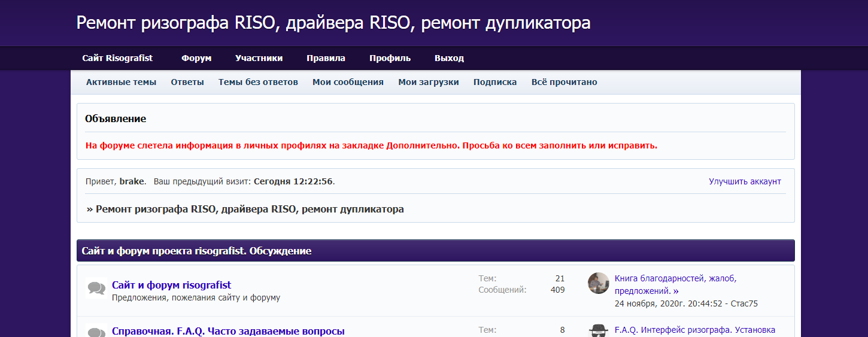Click the topic count 21
868x337 pixels.
click(560, 278)
